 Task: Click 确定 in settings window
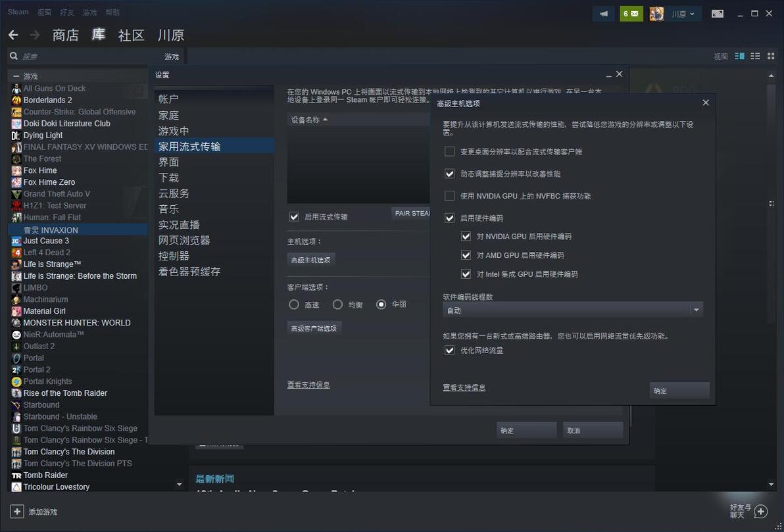[526, 431]
